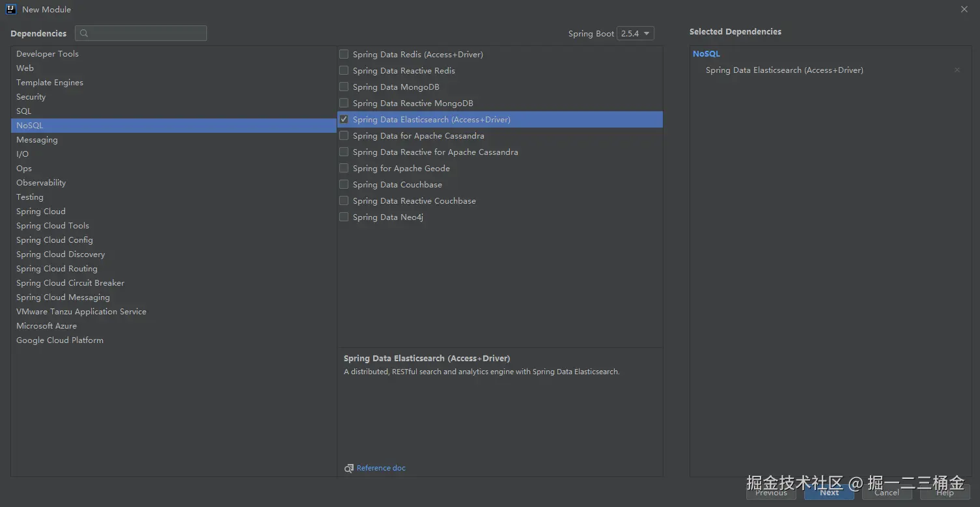Screen dimensions: 980x507
Task: Open Help for the dialog
Action: (x=945, y=493)
